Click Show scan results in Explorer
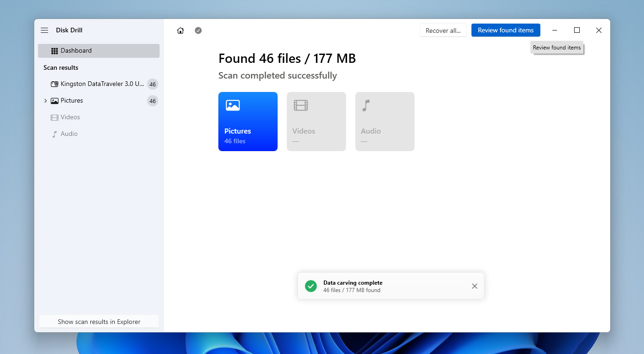Screen dimensions: 644x354 pyautogui.click(x=99, y=322)
